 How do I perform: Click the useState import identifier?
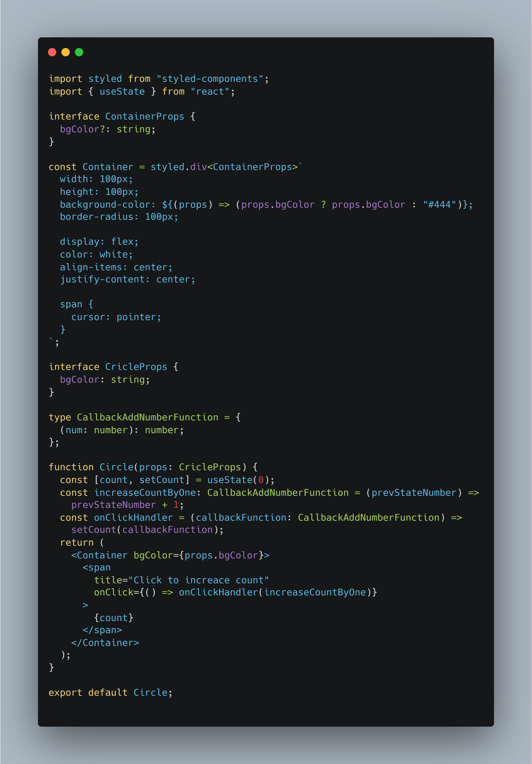coord(122,92)
